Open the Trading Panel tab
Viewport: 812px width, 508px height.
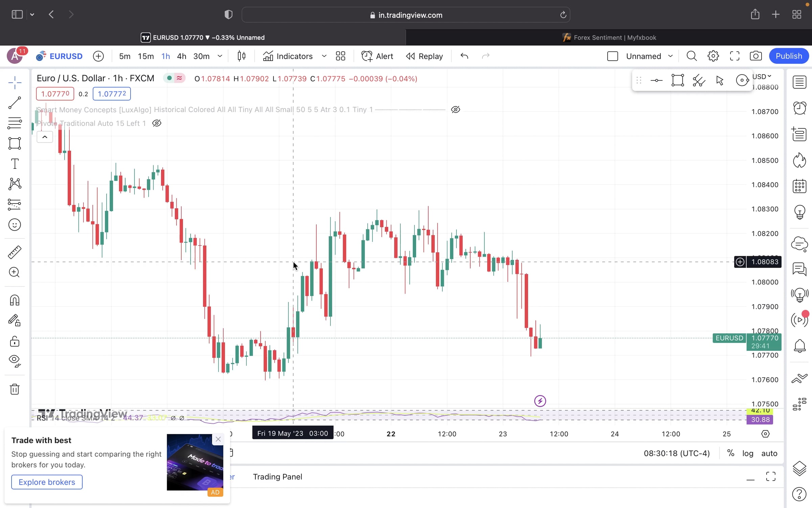[277, 477]
